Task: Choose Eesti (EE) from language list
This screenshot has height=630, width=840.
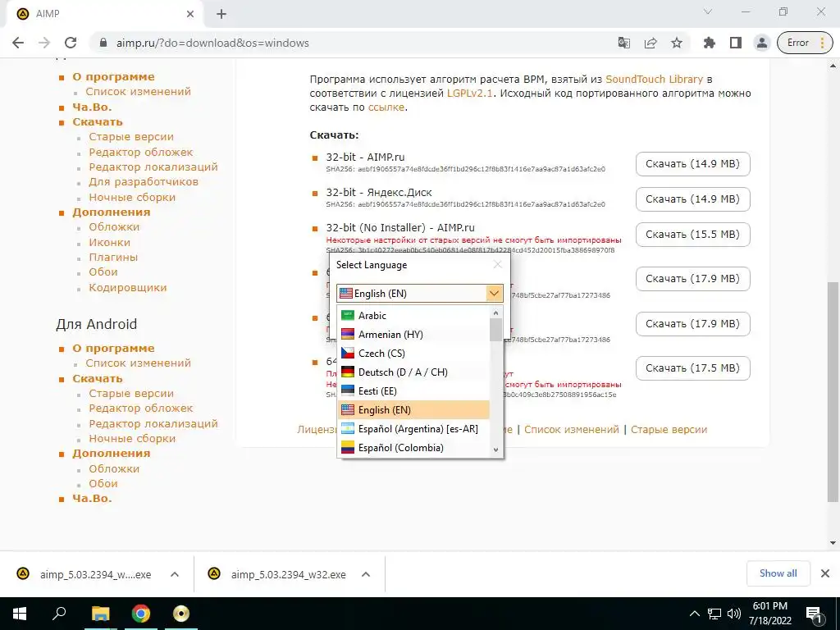Action: coord(413,390)
